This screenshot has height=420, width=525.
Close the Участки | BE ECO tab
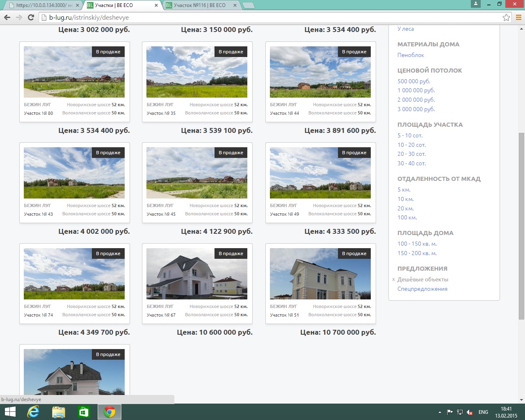(x=156, y=5)
